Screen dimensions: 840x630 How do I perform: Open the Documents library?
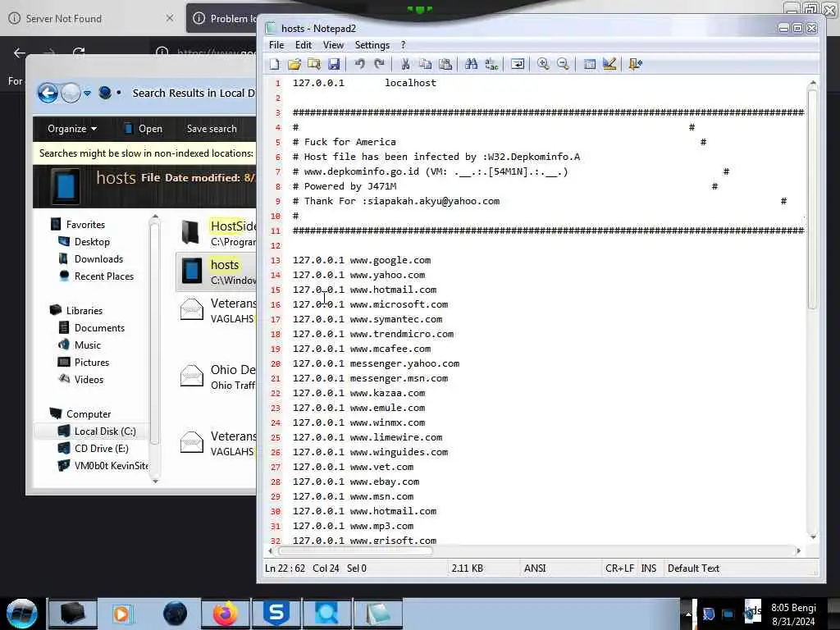point(99,328)
